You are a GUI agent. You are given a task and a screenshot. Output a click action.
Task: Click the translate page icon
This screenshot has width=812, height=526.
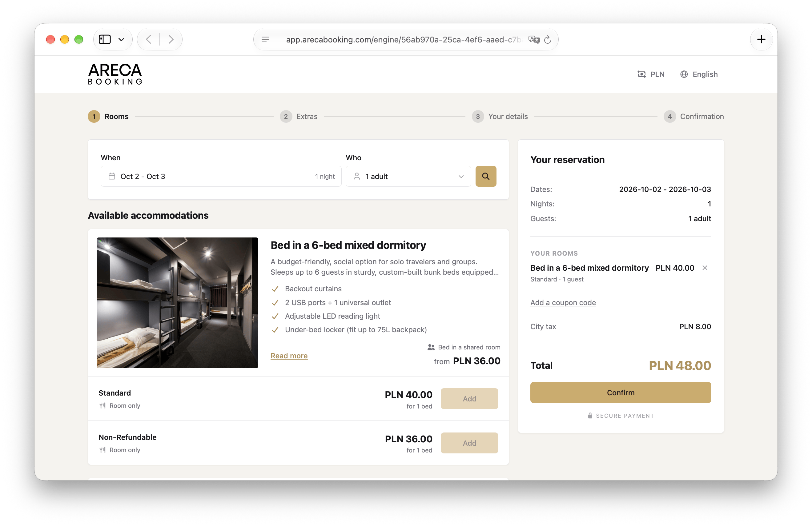point(534,40)
